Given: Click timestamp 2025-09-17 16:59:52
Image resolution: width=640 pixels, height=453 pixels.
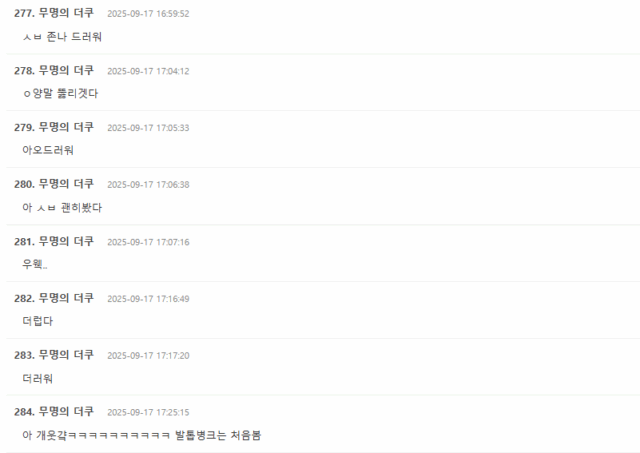Looking at the screenshot, I should (148, 14).
